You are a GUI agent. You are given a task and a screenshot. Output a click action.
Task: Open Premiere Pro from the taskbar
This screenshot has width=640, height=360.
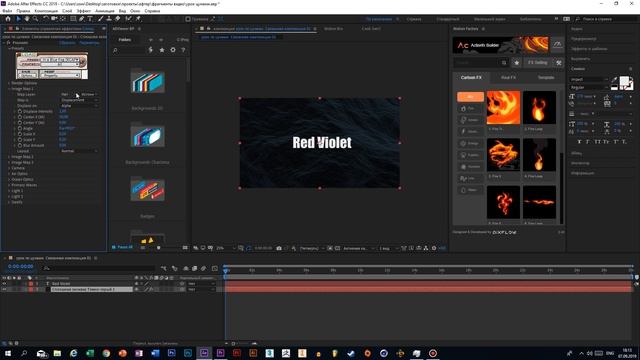click(220, 353)
